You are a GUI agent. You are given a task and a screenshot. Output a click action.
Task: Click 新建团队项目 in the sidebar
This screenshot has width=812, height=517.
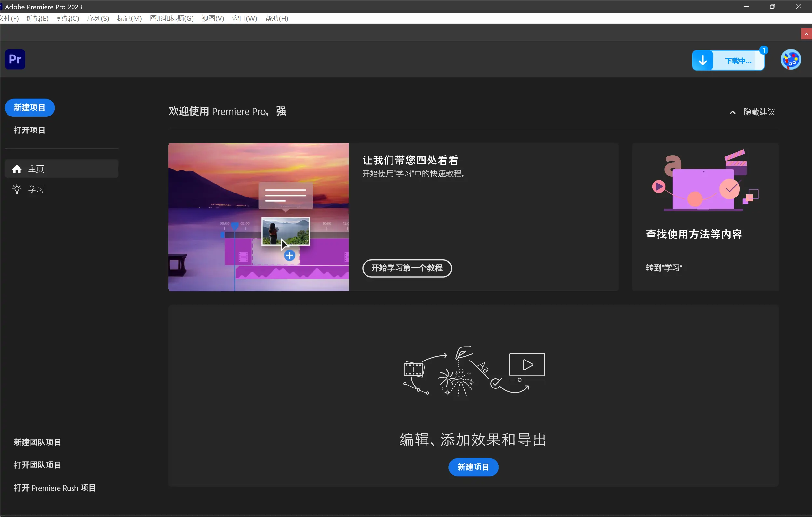pyautogui.click(x=37, y=442)
